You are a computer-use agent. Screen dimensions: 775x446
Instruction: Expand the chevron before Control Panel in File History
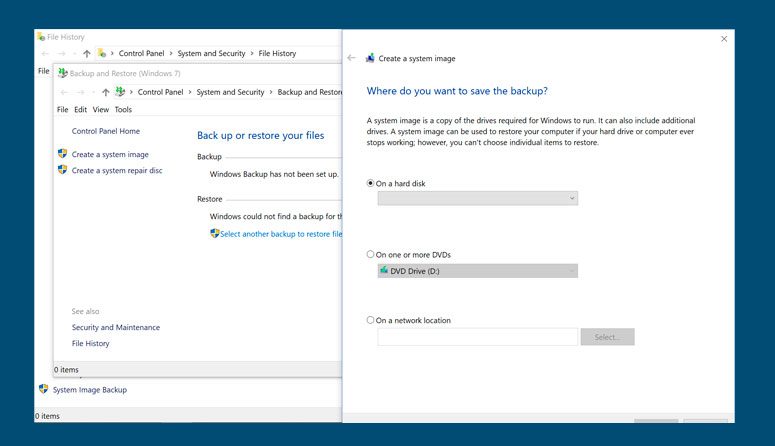pyautogui.click(x=112, y=53)
